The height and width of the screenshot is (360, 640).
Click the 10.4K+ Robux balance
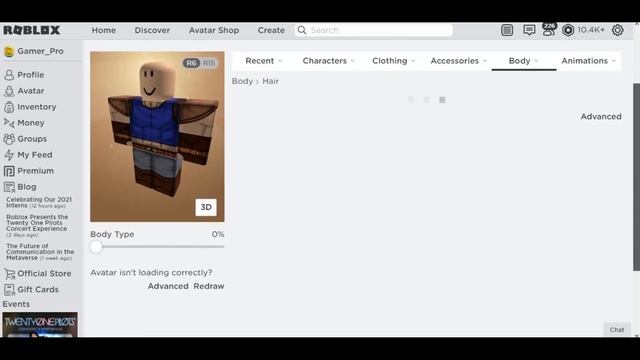[x=591, y=30]
